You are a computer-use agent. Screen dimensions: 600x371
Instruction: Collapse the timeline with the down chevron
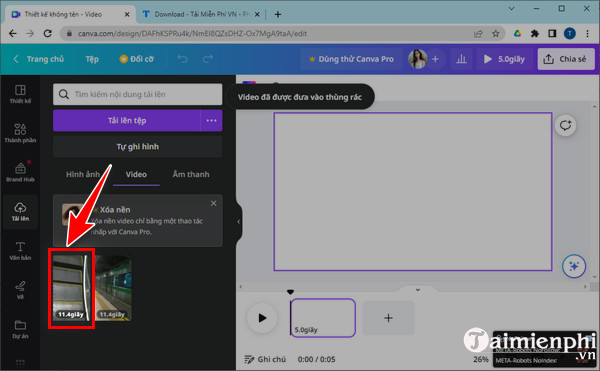coord(418,290)
